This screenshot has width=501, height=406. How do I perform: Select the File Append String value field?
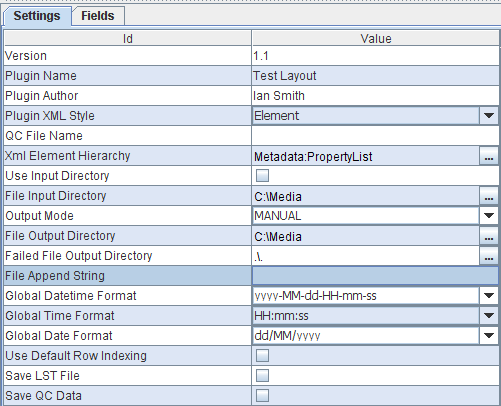[x=375, y=276]
